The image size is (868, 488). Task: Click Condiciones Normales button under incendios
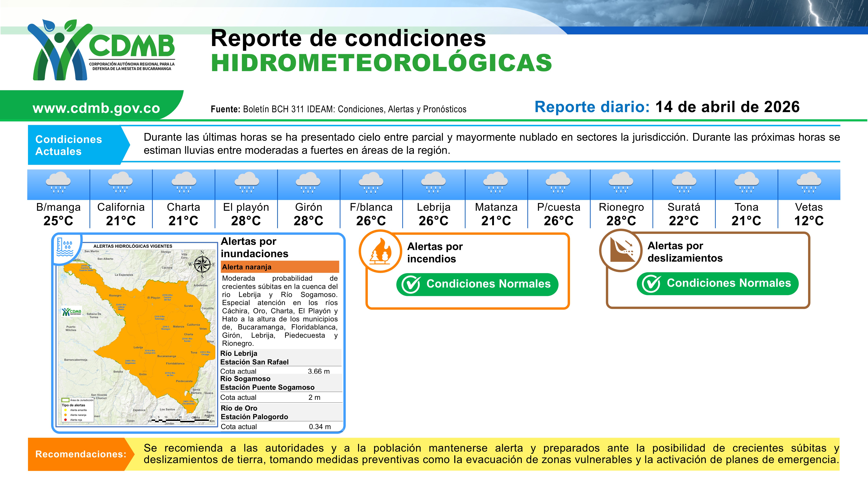477,284
